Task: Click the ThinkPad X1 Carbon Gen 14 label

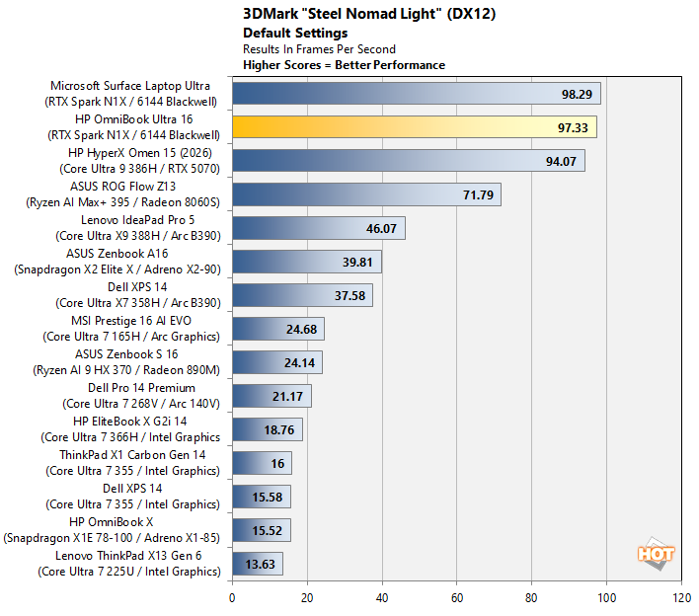Action: coord(132,463)
